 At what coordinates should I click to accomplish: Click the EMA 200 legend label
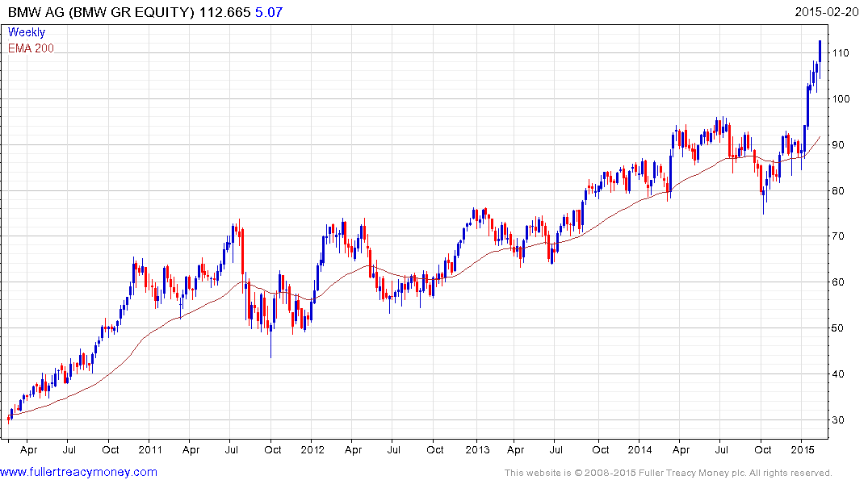tap(31, 48)
